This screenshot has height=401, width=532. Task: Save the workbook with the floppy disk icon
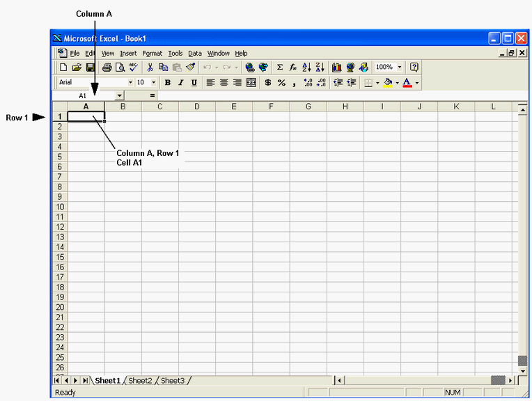[x=91, y=67]
